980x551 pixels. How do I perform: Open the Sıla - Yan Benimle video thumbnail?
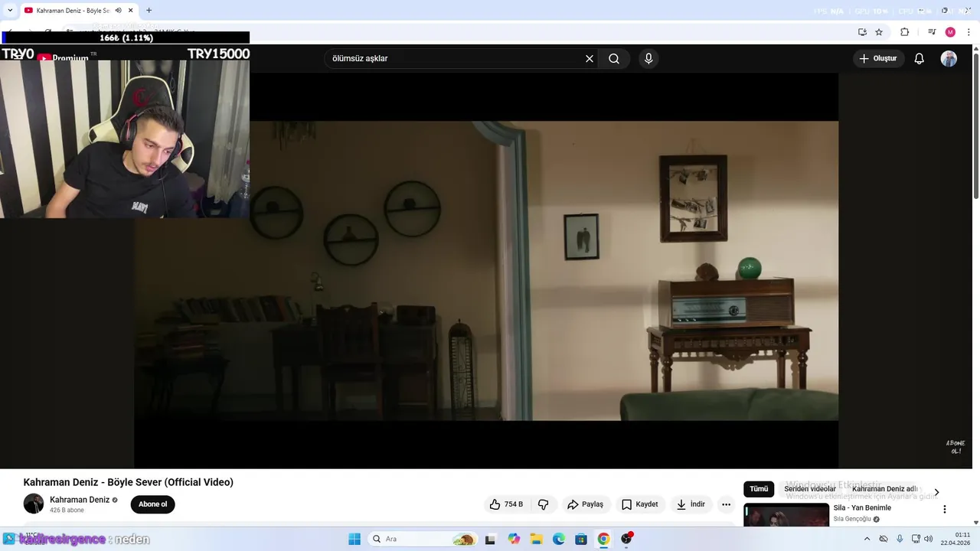(x=786, y=515)
